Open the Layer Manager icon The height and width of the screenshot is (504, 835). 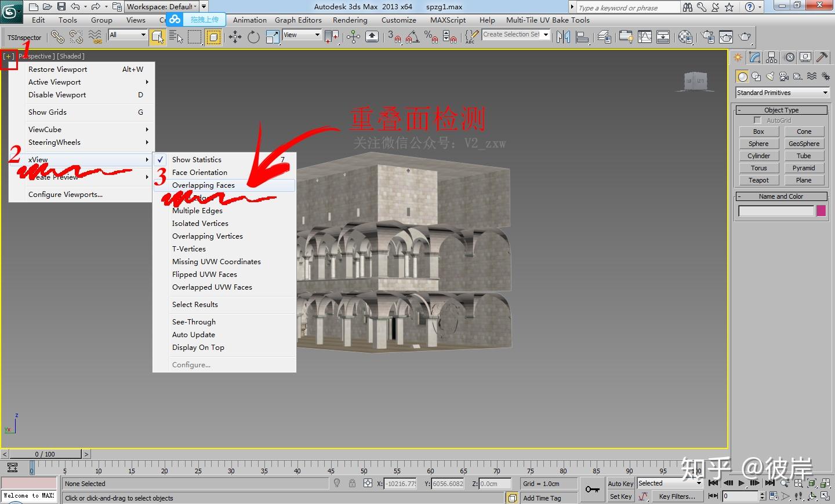[x=604, y=37]
